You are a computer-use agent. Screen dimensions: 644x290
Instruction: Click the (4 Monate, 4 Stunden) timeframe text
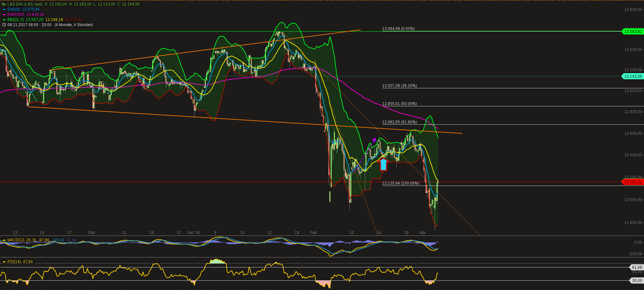pos(74,25)
